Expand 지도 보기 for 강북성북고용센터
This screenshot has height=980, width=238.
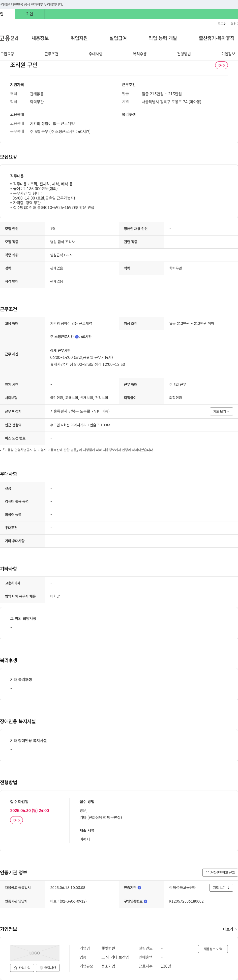(221, 887)
